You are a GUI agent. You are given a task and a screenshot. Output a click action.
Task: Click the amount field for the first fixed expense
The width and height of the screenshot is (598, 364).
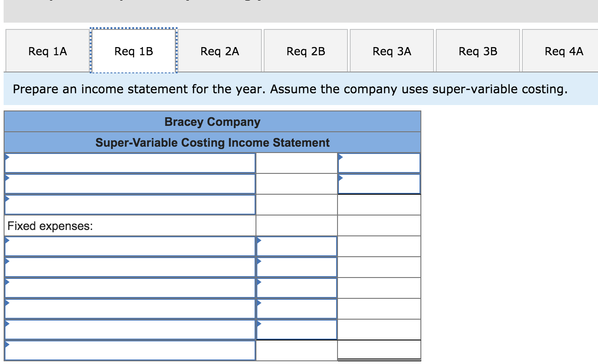[295, 246]
